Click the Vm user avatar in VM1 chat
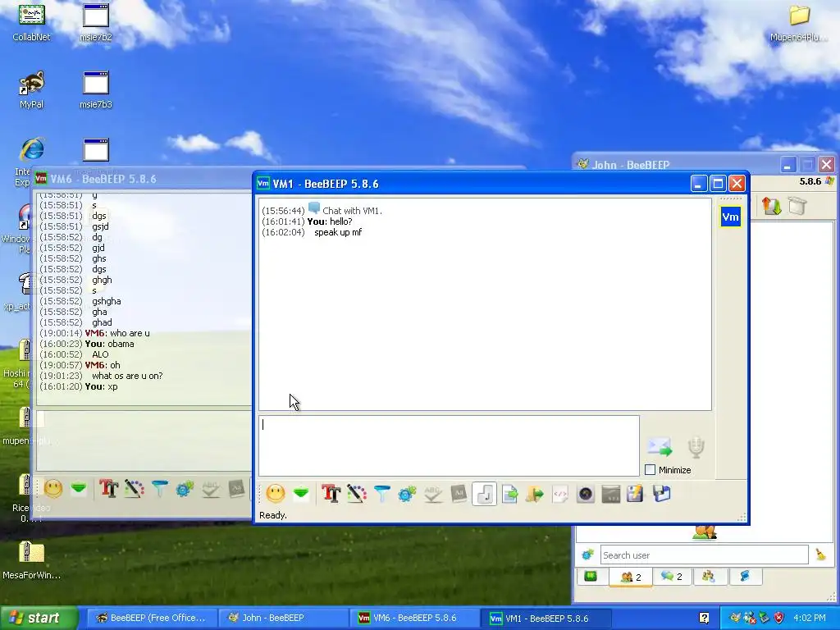This screenshot has width=840, height=630. pyautogui.click(x=731, y=217)
